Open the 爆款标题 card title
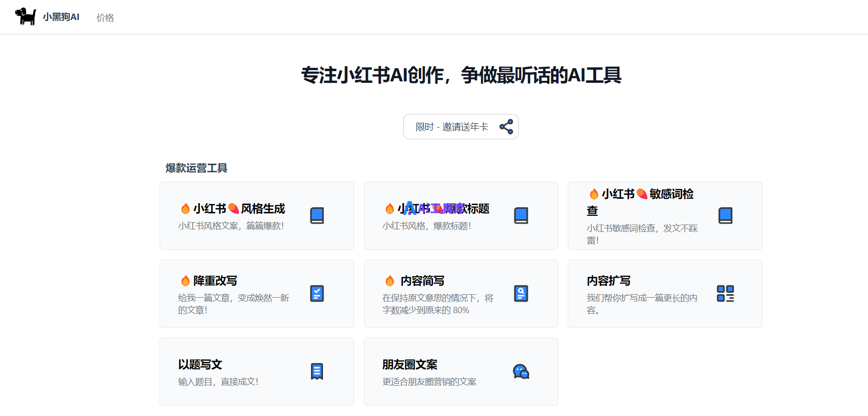 (437, 208)
